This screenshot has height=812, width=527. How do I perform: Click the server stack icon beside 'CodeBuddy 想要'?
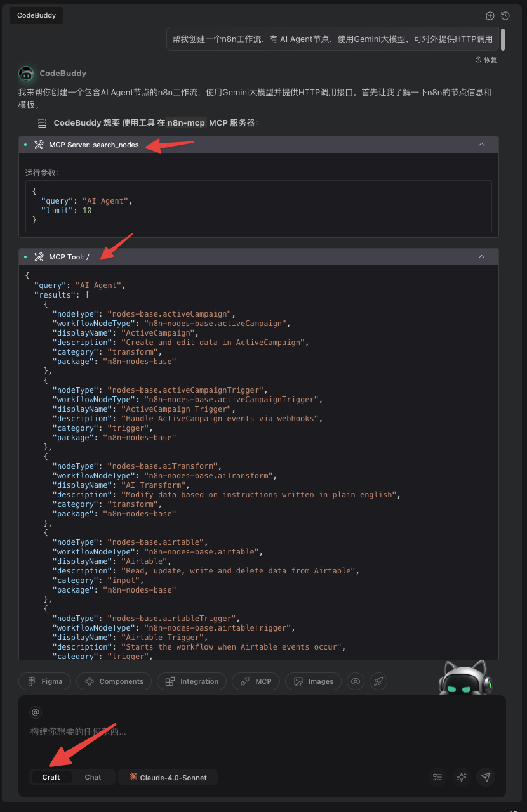[x=42, y=122]
